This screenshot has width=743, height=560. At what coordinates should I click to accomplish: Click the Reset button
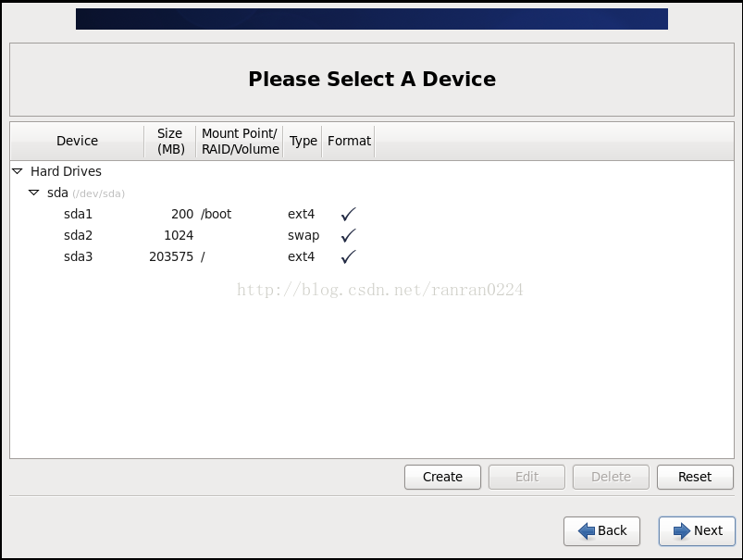pyautogui.click(x=695, y=477)
